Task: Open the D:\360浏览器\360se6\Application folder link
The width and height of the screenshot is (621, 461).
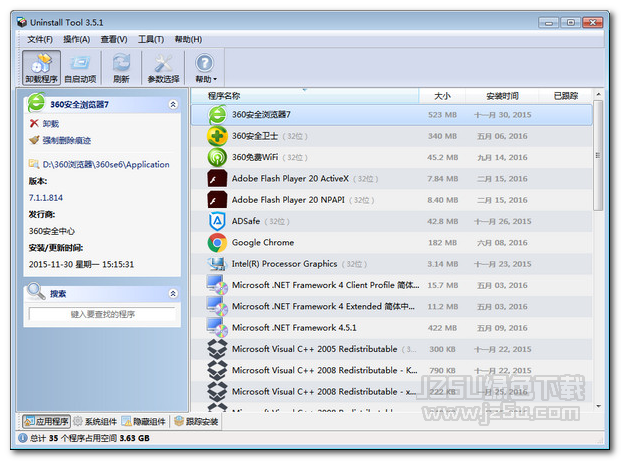Action: pos(106,164)
